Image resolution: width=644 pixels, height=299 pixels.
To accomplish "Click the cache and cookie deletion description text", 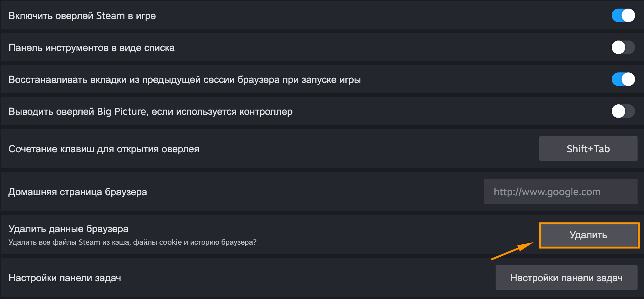I will (132, 242).
